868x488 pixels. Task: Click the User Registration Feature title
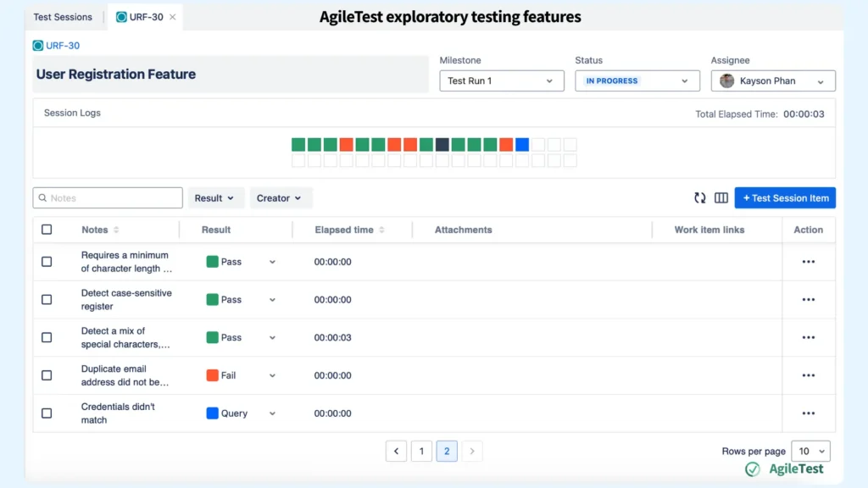click(115, 75)
